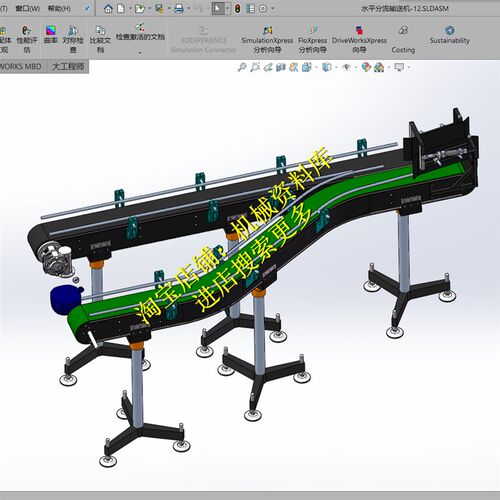Open the Options gear icon
The width and height of the screenshot is (500, 500).
[263, 9]
